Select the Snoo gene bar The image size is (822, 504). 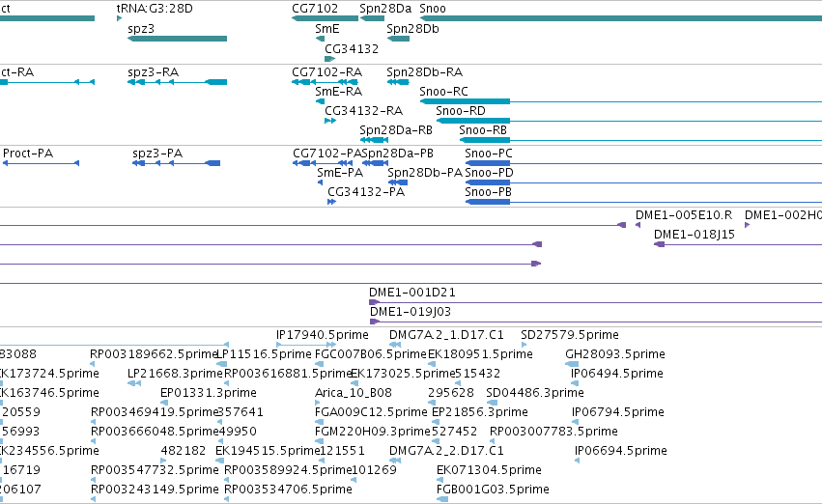621,18
